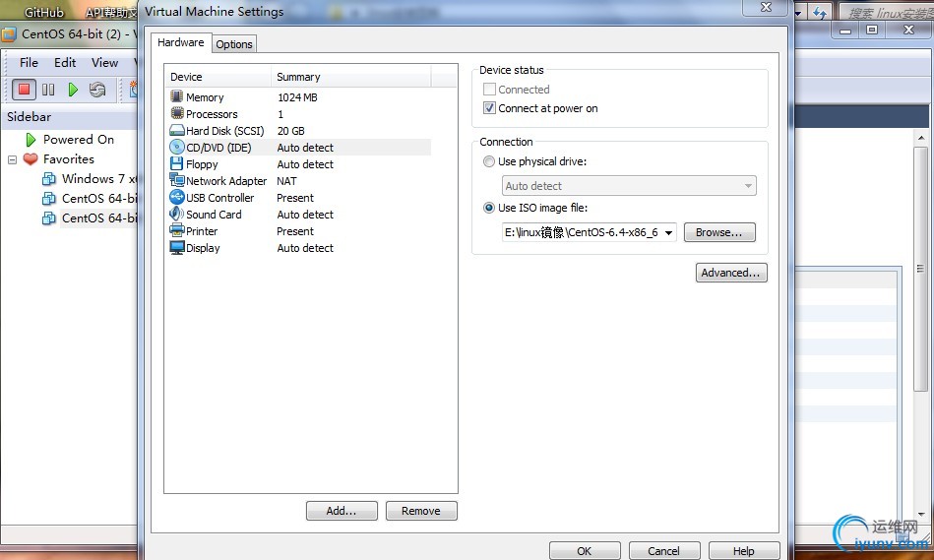The width and height of the screenshot is (934, 560).
Task: Click the Powered On arrow icon in sidebar
Action: (31, 140)
